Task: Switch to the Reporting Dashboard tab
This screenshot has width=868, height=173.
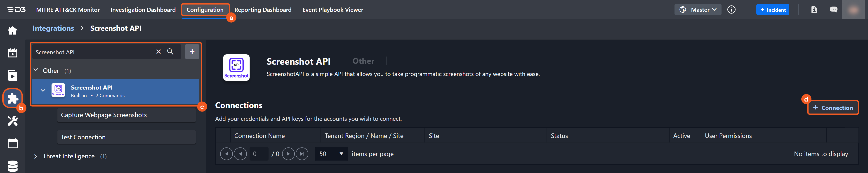Action: [x=263, y=10]
